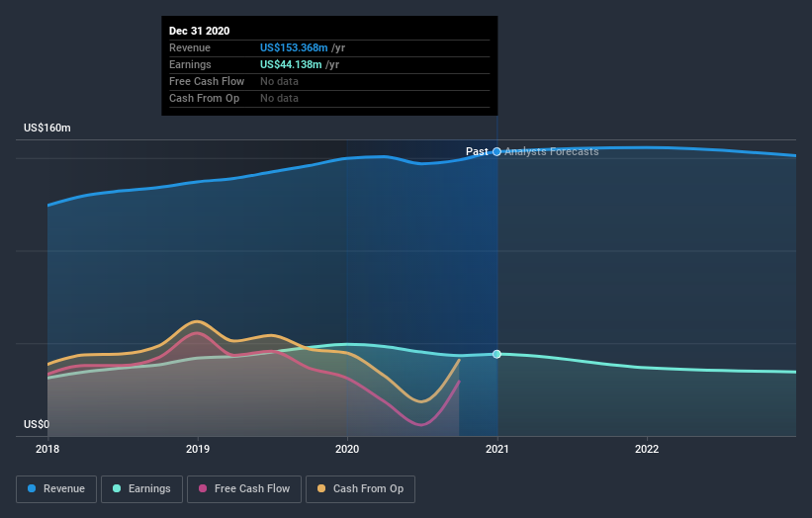Click the 2021 x-axis label
The width and height of the screenshot is (812, 518).
point(497,449)
